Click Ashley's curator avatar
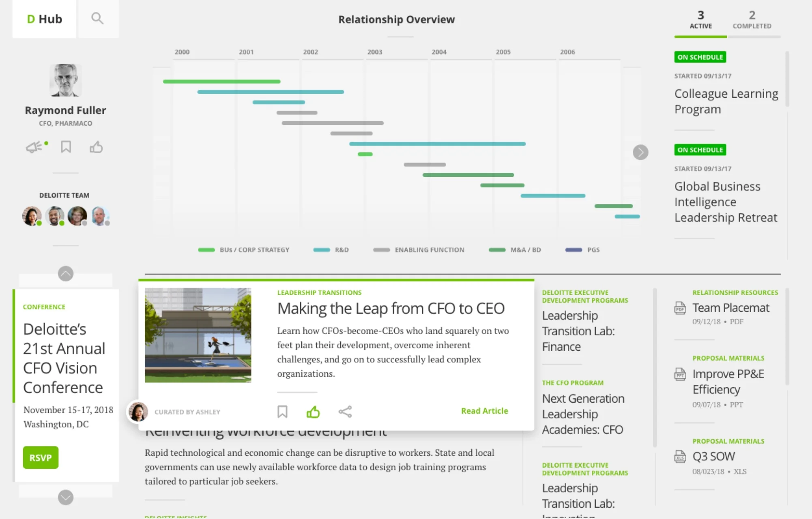Image resolution: width=812 pixels, height=519 pixels. (138, 412)
